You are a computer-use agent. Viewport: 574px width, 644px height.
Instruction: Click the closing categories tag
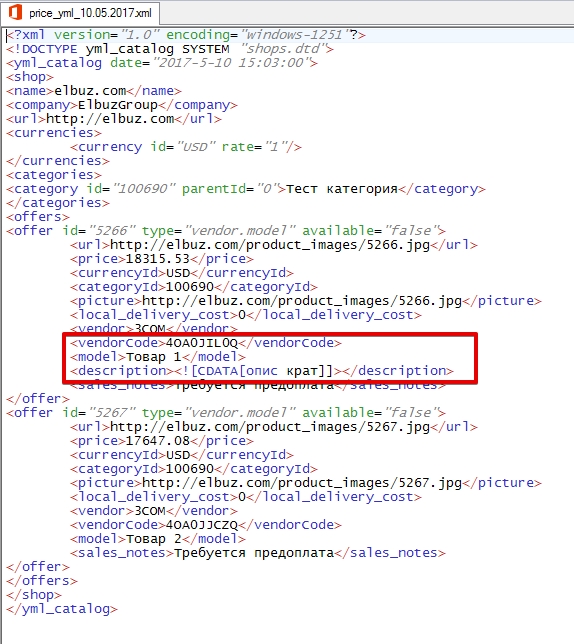click(x=58, y=203)
